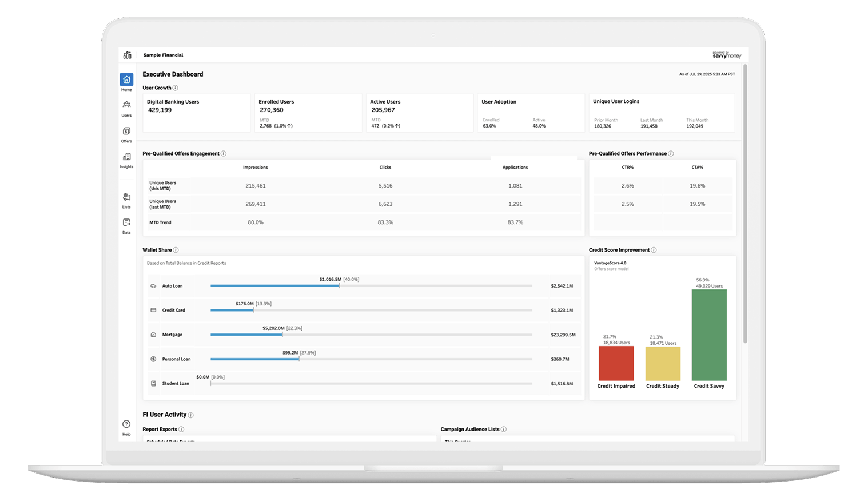Click the powered by SavvyMoney logo
The image size is (868, 501).
(x=727, y=54)
